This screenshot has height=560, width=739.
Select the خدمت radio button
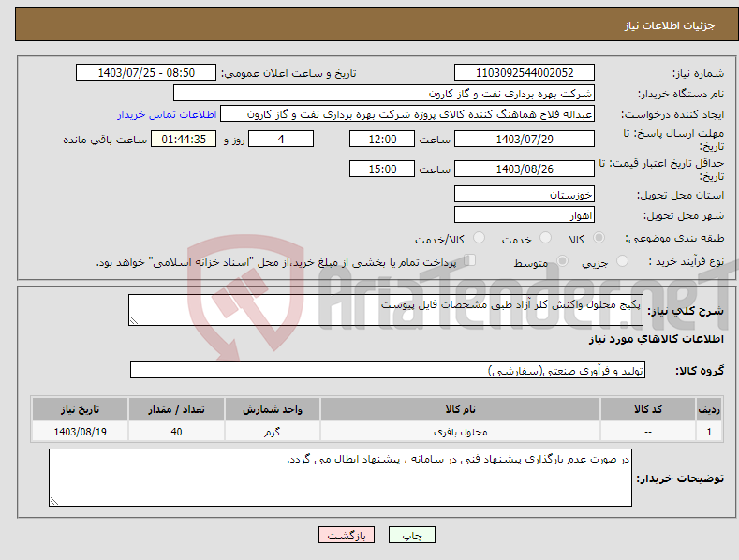pos(545,238)
